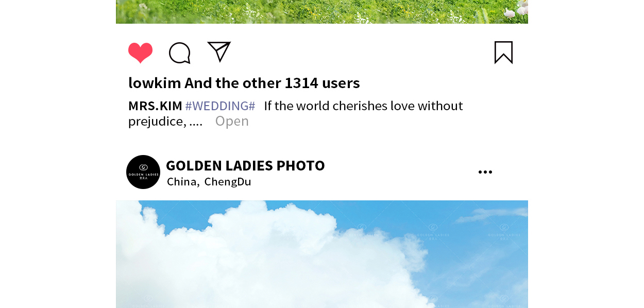Save the post with the bookmark icon
This screenshot has height=308, width=644.
tap(503, 53)
